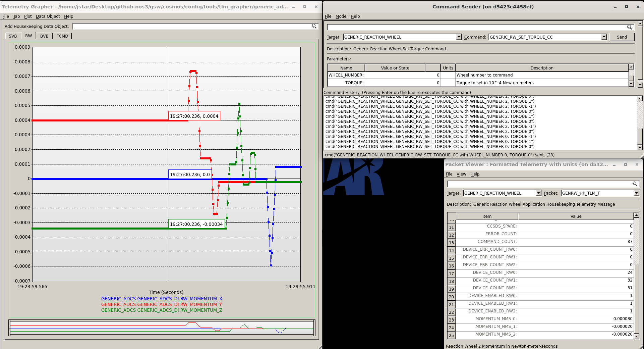Click Command Sender outer scrollbar down arrow

point(640,85)
